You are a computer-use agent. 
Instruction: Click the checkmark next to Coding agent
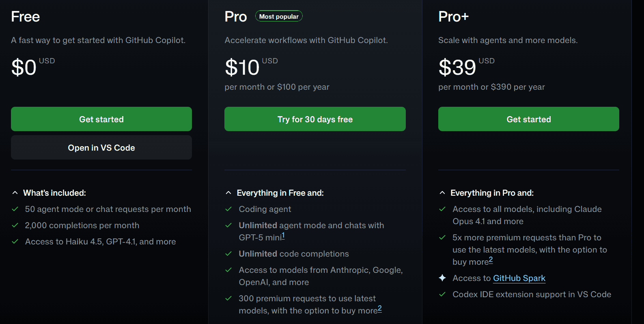(228, 209)
